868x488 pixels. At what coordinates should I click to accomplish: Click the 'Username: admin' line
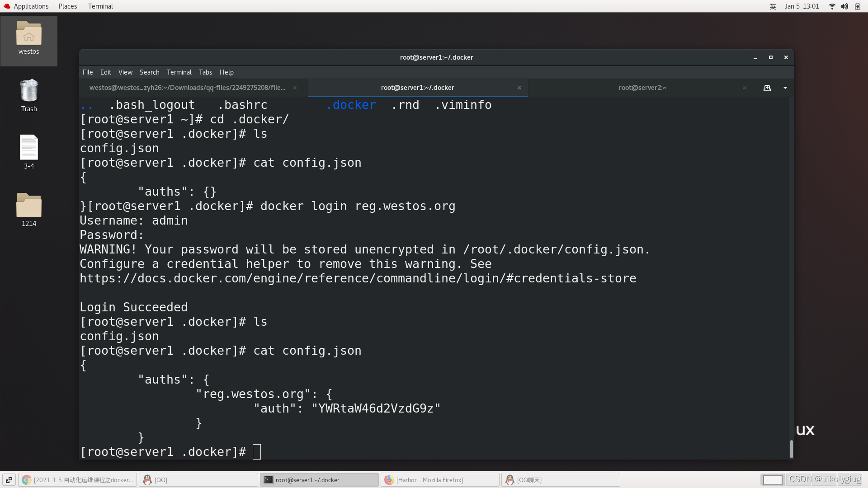[x=134, y=221]
